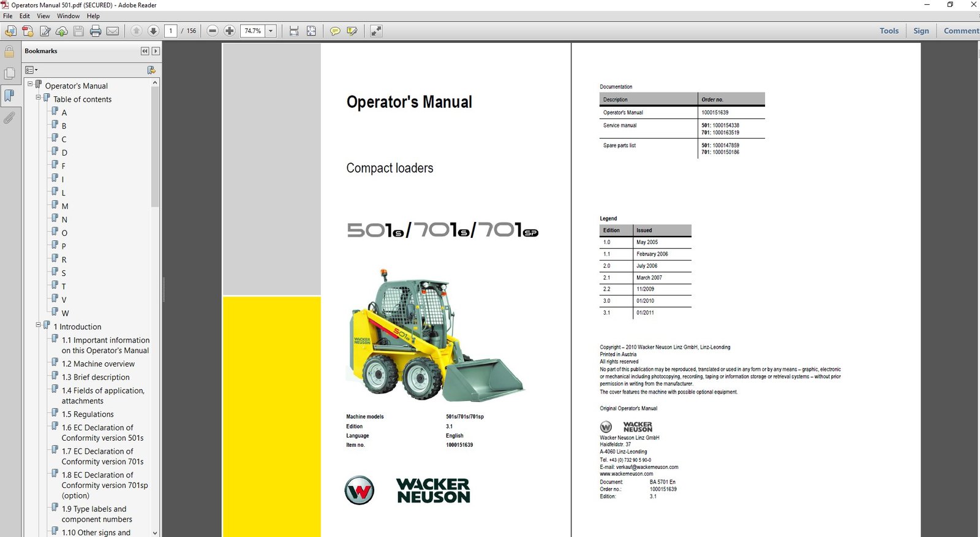980x537 pixels.
Task: Go to next page arrow
Action: point(153,31)
